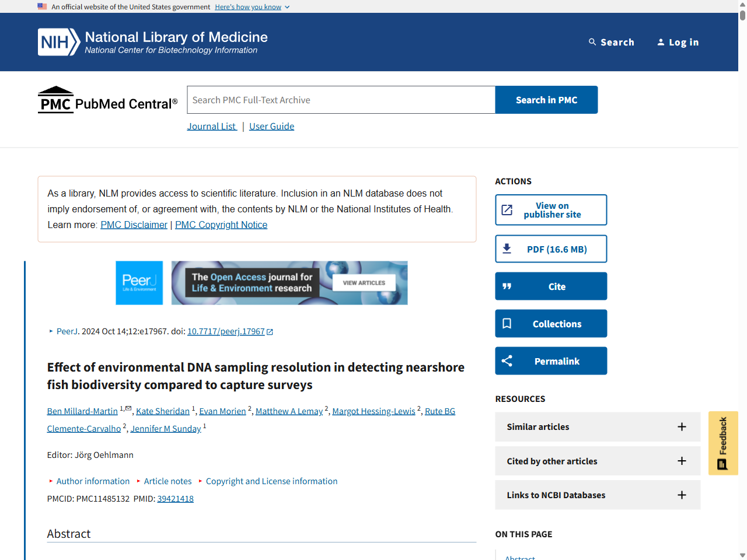Expand Copyright and License information
The height and width of the screenshot is (560, 747).
[x=268, y=481]
